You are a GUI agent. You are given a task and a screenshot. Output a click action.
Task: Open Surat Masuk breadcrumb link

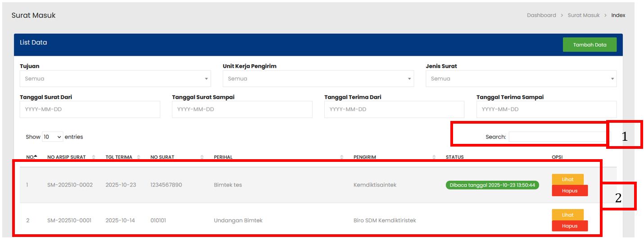[x=583, y=15]
